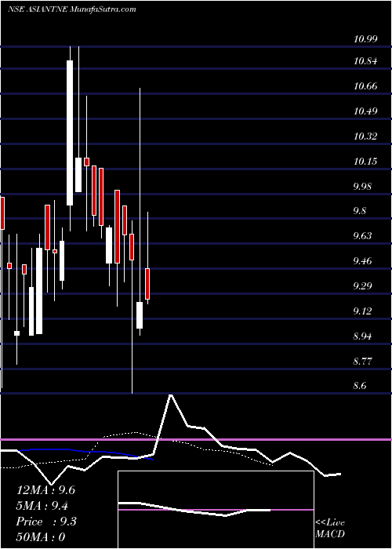Image resolution: width=392 pixels, height=549 pixels.
Task: Click the tallest white candlestick body
Action: click(x=70, y=133)
